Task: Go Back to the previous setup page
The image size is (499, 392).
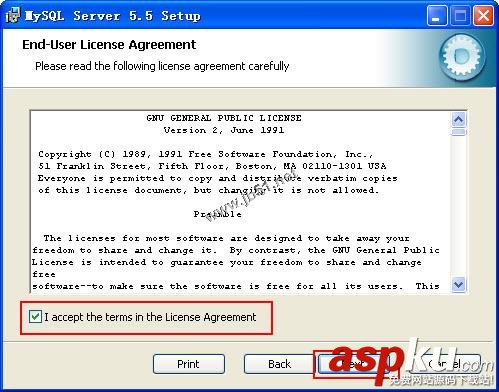Action: click(279, 364)
